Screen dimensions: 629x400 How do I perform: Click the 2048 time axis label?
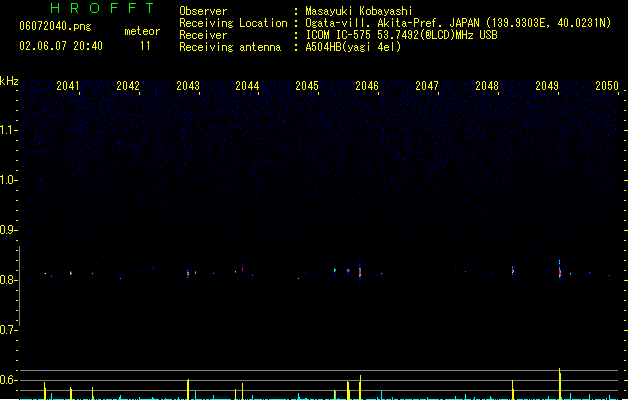tap(487, 86)
